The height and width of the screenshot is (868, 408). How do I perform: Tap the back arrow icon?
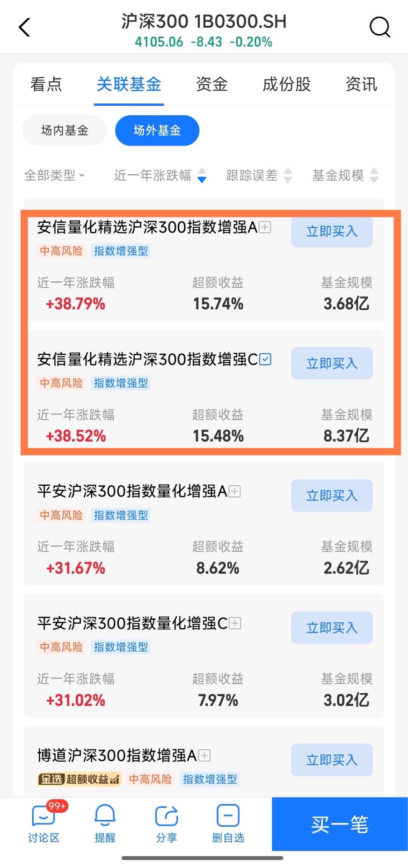pyautogui.click(x=24, y=27)
